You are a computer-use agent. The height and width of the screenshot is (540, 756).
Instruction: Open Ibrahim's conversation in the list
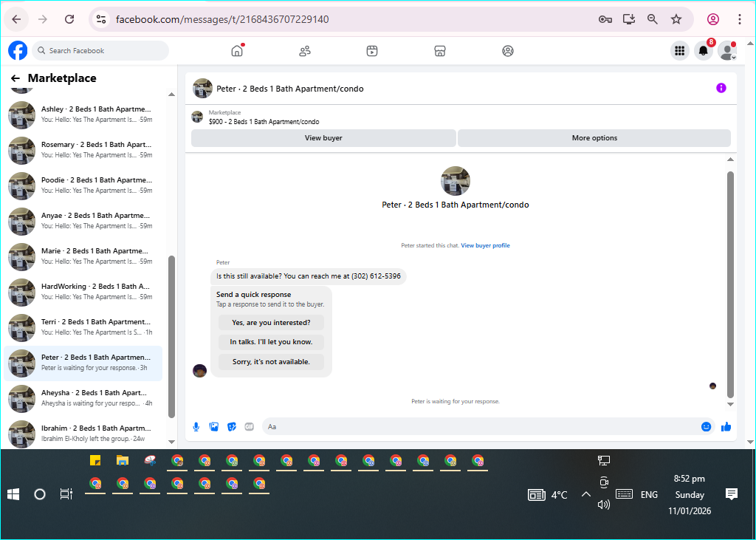(83, 434)
